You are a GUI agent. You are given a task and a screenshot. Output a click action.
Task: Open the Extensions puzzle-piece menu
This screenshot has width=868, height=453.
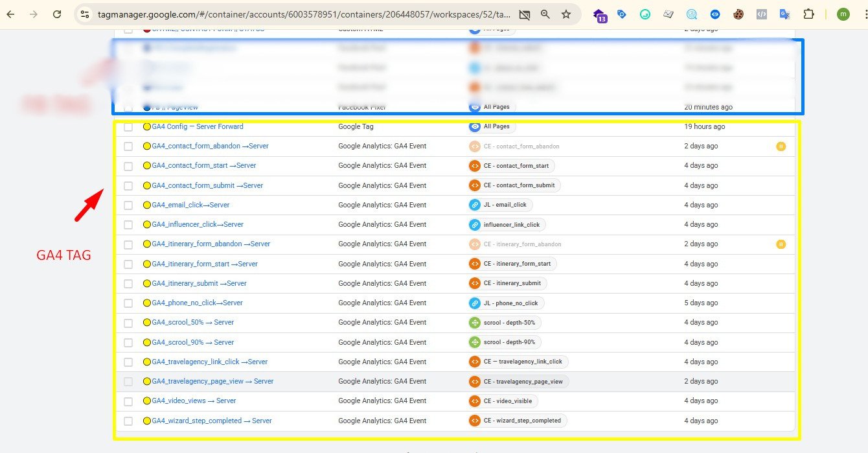pyautogui.click(x=808, y=14)
